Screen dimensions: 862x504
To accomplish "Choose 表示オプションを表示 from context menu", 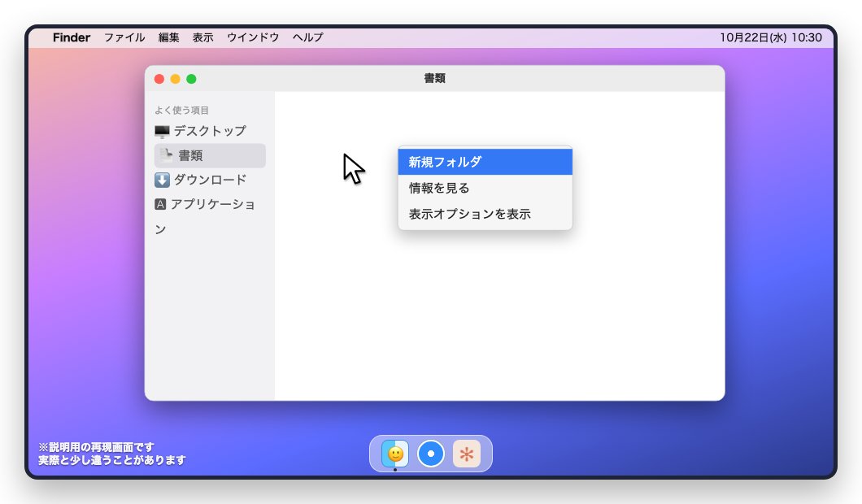I will (x=485, y=214).
